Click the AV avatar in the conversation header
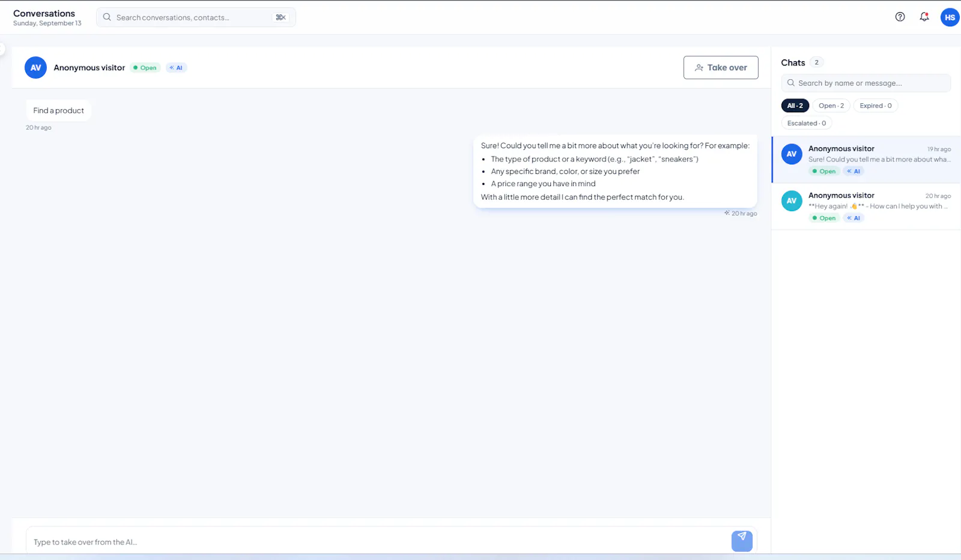The height and width of the screenshot is (560, 961). click(x=35, y=68)
